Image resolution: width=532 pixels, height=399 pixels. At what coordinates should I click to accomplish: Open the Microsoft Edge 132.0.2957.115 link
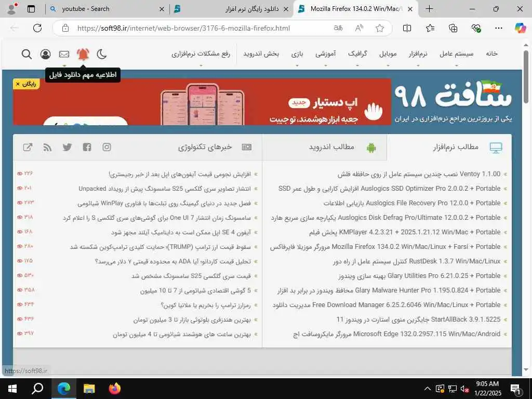pyautogui.click(x=396, y=334)
